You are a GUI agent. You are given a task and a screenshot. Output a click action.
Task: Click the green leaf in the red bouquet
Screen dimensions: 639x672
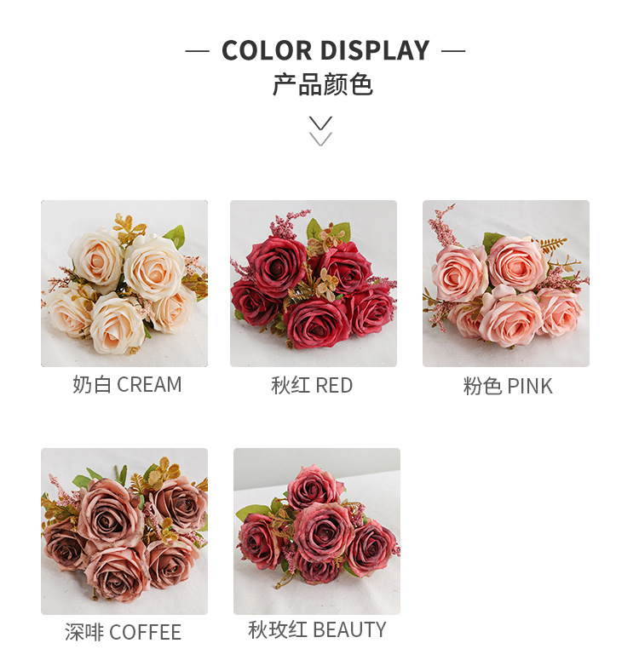314,229
